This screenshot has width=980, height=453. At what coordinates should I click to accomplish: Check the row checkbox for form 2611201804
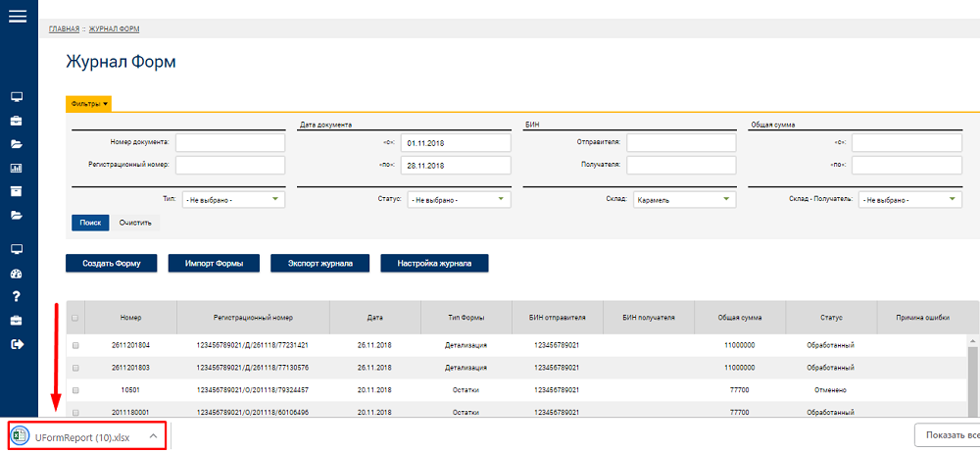(75, 345)
